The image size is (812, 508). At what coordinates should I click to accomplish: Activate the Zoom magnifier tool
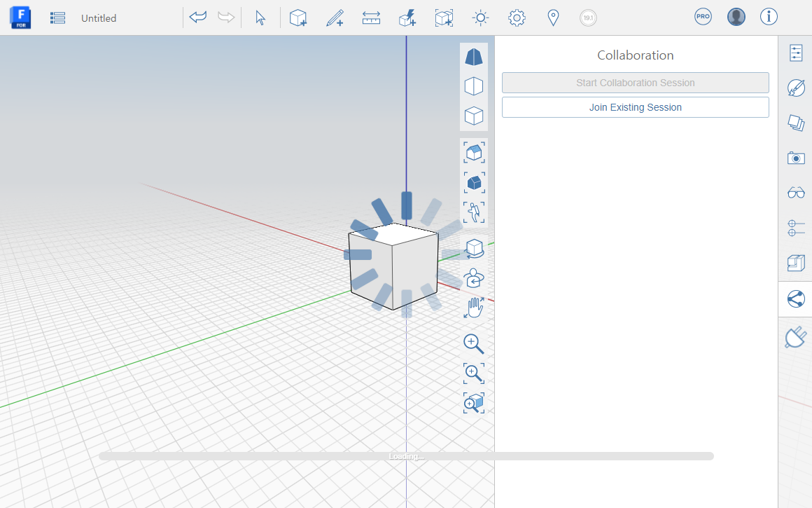pos(473,344)
